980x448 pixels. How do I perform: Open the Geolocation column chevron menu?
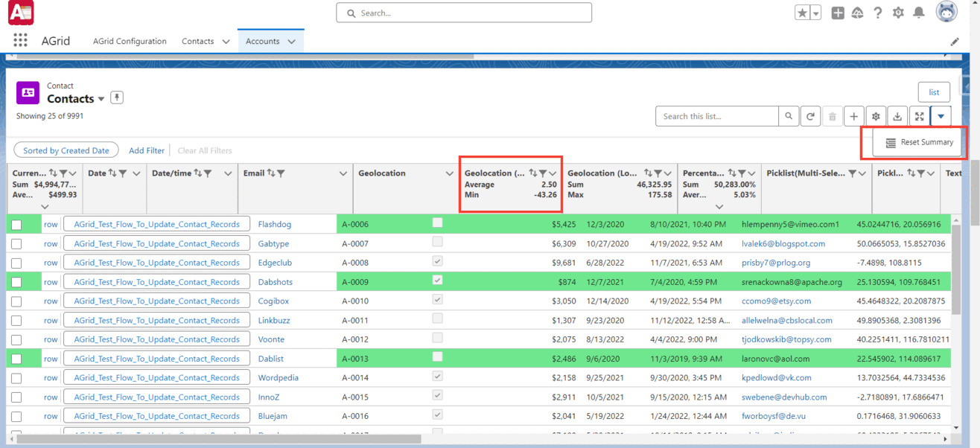pyautogui.click(x=449, y=173)
